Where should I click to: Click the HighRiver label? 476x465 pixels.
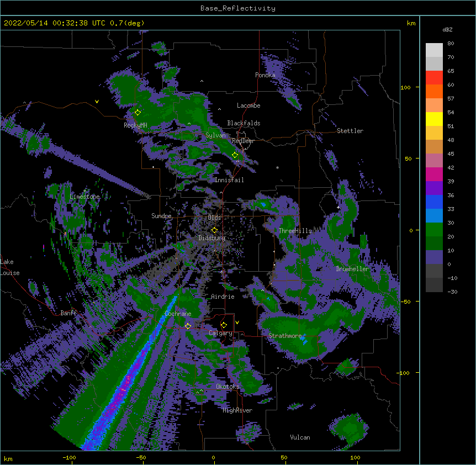click(237, 410)
